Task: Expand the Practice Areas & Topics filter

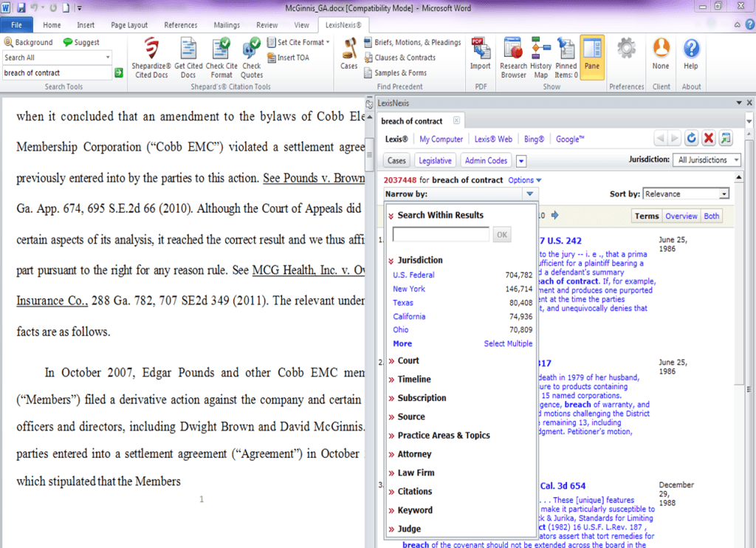Action: click(x=443, y=436)
